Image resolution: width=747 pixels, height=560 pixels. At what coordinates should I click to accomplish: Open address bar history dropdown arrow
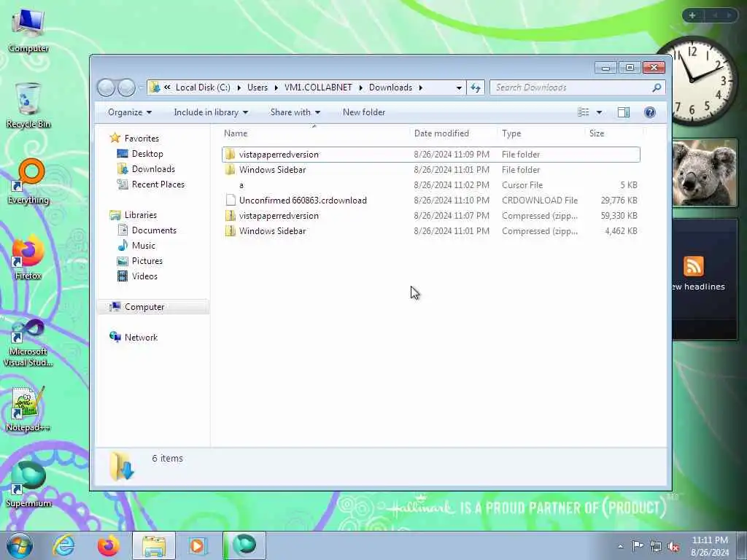pos(459,87)
